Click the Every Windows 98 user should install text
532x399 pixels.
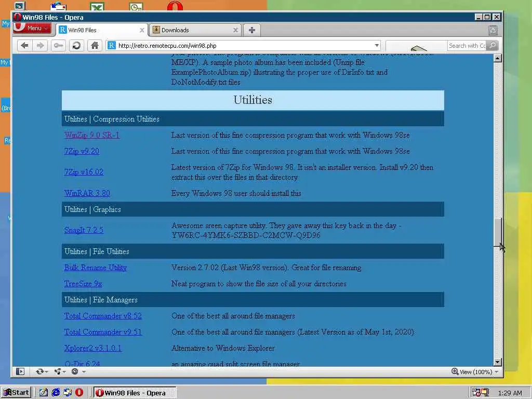pos(236,193)
